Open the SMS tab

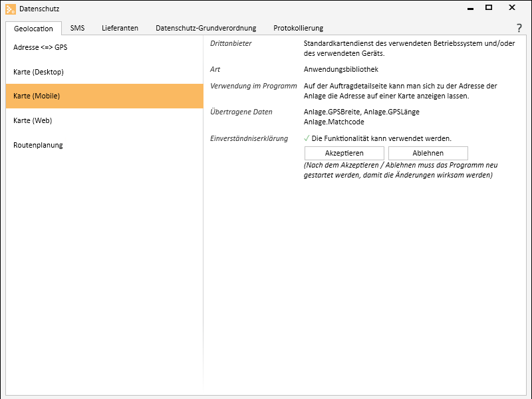click(x=77, y=28)
